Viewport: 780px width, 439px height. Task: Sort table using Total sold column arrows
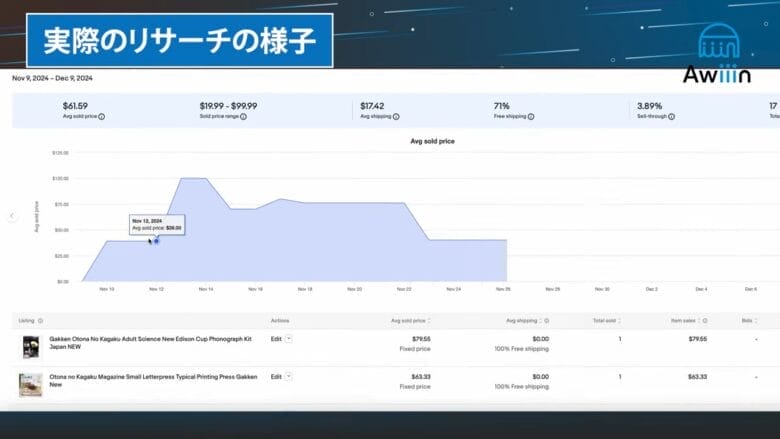[619, 321]
